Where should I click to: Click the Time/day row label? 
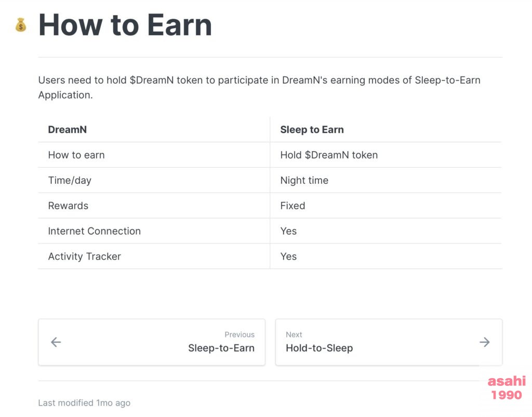click(x=70, y=180)
